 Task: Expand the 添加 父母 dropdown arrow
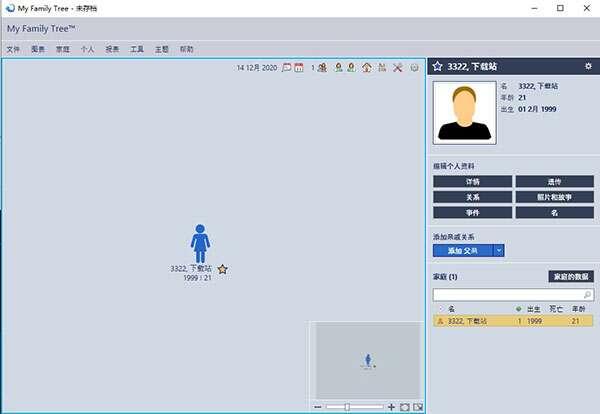pyautogui.click(x=498, y=250)
